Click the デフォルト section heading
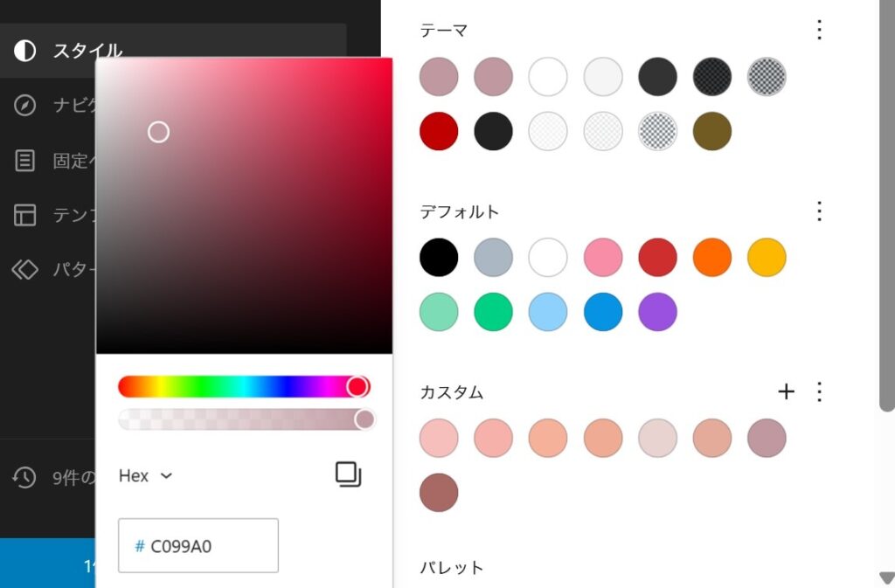 (x=460, y=211)
